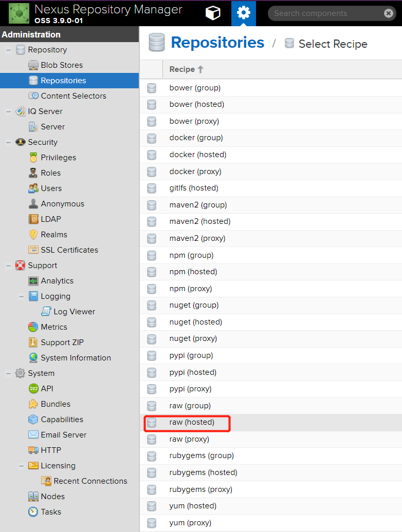Click the Analytics chart icon

[x=33, y=281]
